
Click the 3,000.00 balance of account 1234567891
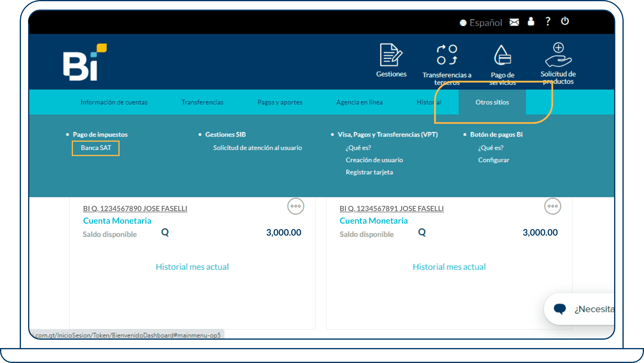[540, 233]
